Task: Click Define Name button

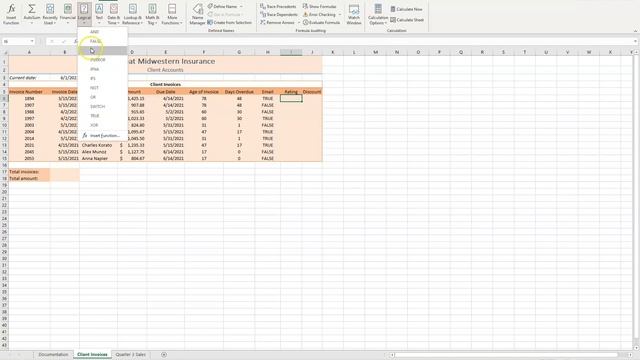Action: click(x=222, y=7)
